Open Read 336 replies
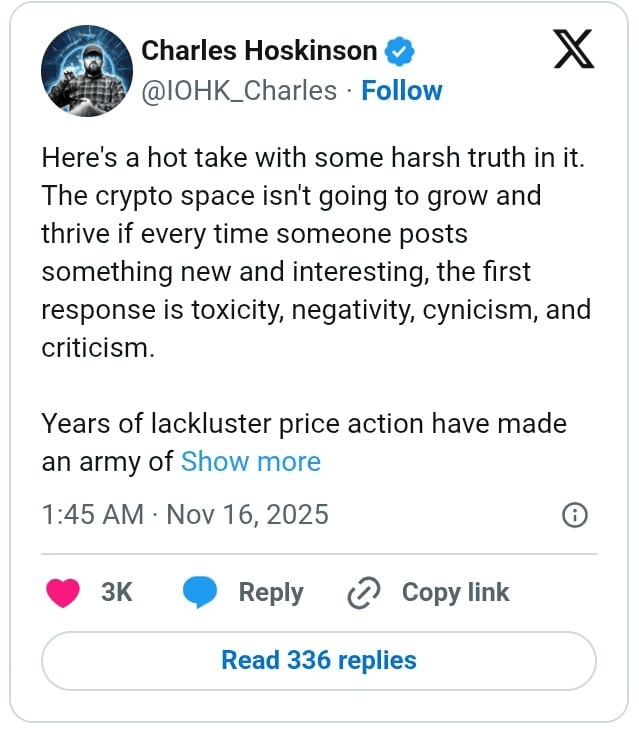Viewport: 639px width, 730px height. click(319, 660)
